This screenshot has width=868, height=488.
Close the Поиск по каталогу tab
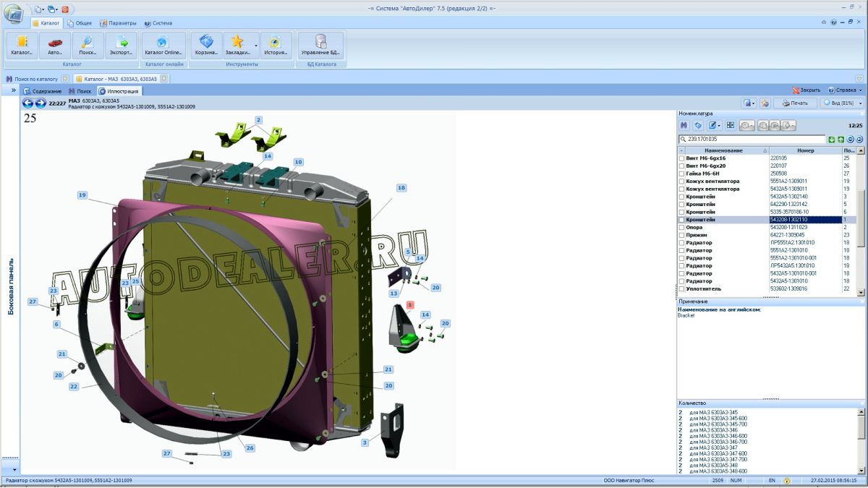(64, 78)
